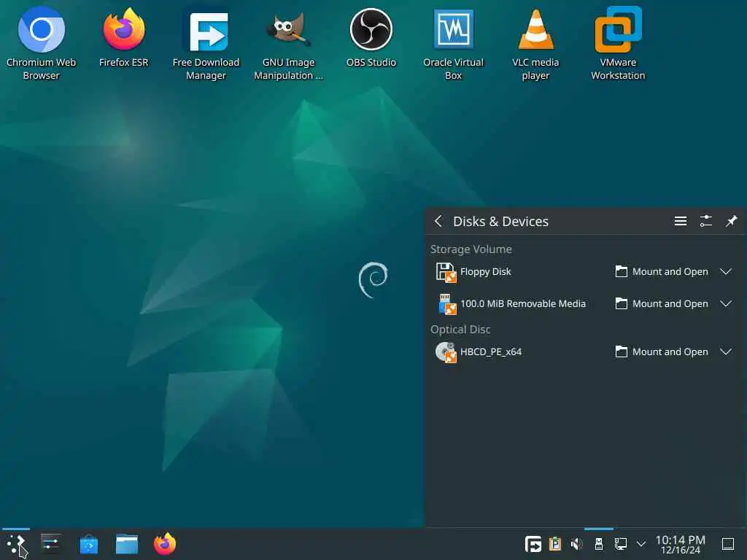Select the 100.0 MiB Removable Media label
747x560 pixels.
click(522, 303)
